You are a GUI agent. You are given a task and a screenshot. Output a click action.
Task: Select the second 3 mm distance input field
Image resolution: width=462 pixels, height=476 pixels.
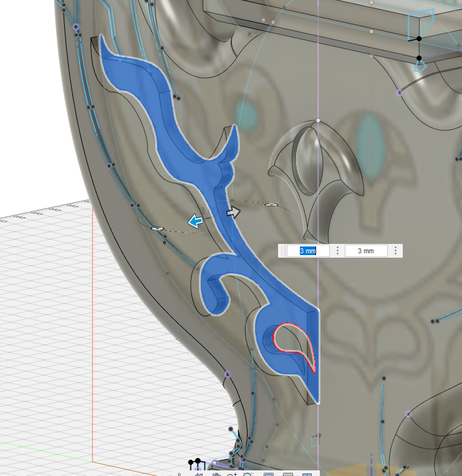coord(366,251)
